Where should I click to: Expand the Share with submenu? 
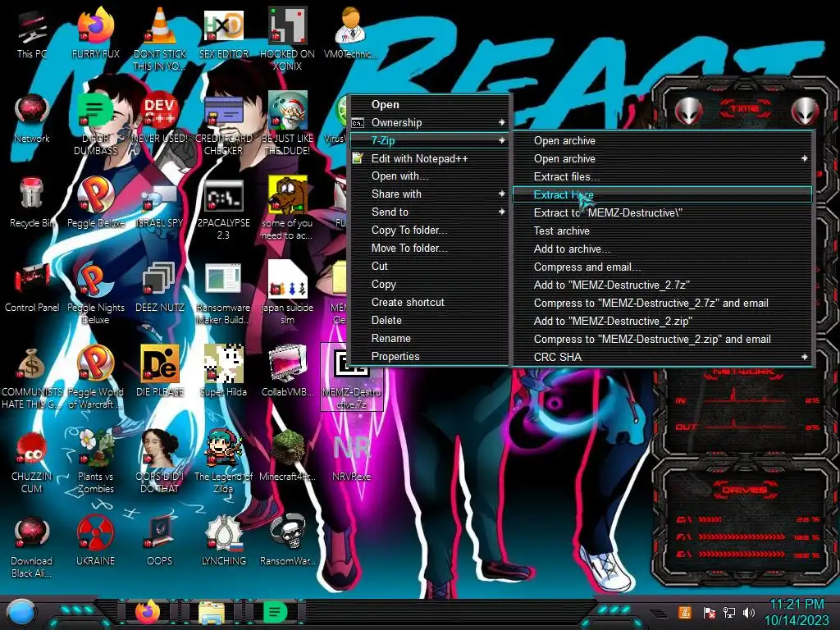tap(430, 194)
